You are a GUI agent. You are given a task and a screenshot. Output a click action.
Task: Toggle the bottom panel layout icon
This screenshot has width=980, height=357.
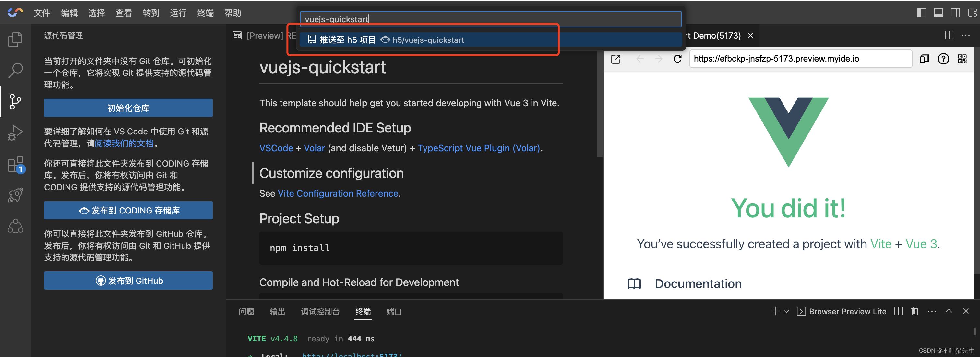pos(938,13)
